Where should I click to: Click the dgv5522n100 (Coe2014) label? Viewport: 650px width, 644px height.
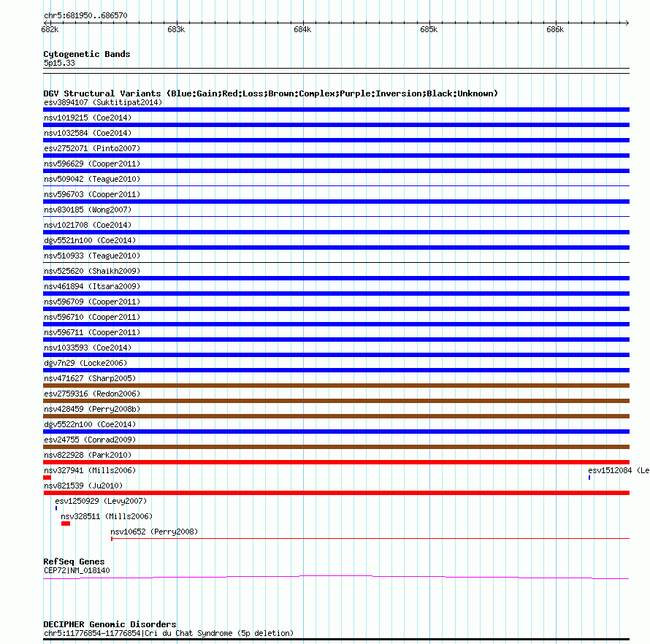[x=90, y=424]
